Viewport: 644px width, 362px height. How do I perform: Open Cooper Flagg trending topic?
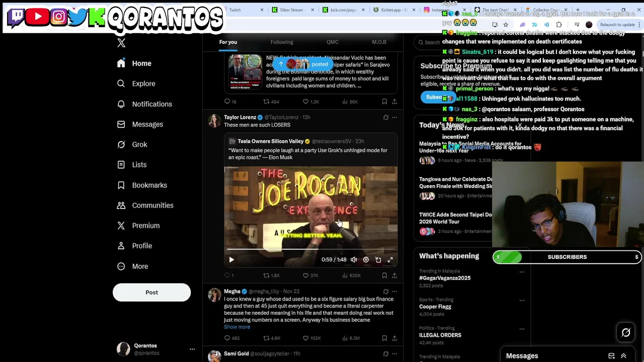(435, 307)
